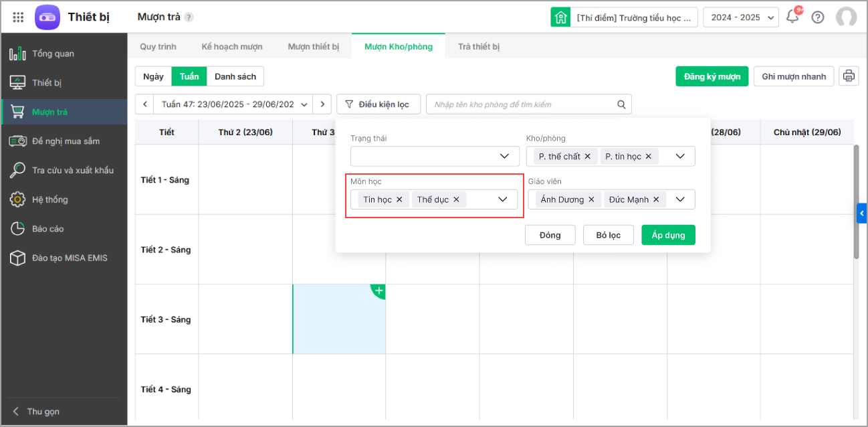
Task: Switch to Ngày view
Action: coord(153,76)
